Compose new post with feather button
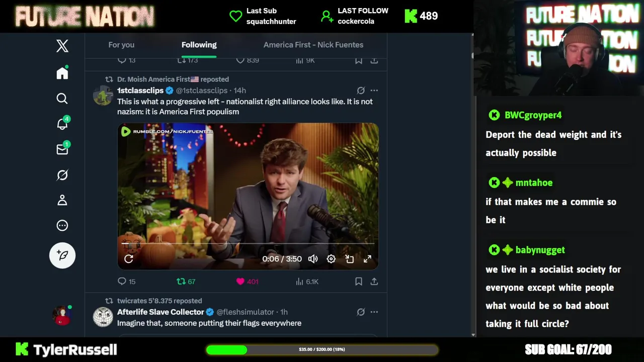Viewport: 644px width, 362px height. pyautogui.click(x=62, y=255)
